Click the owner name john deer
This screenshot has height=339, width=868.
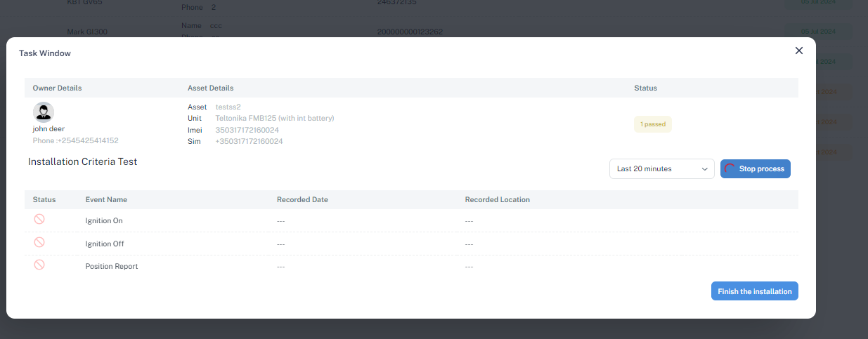(x=48, y=129)
